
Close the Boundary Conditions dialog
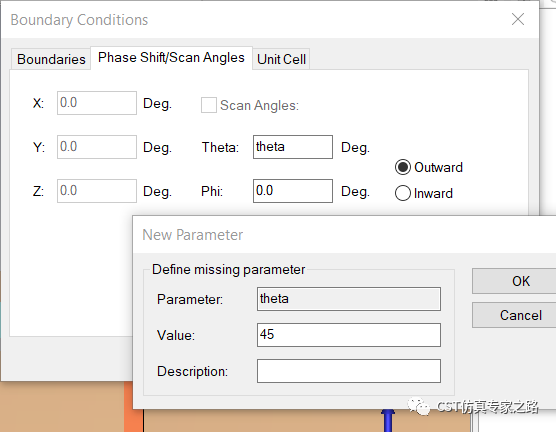click(x=518, y=19)
